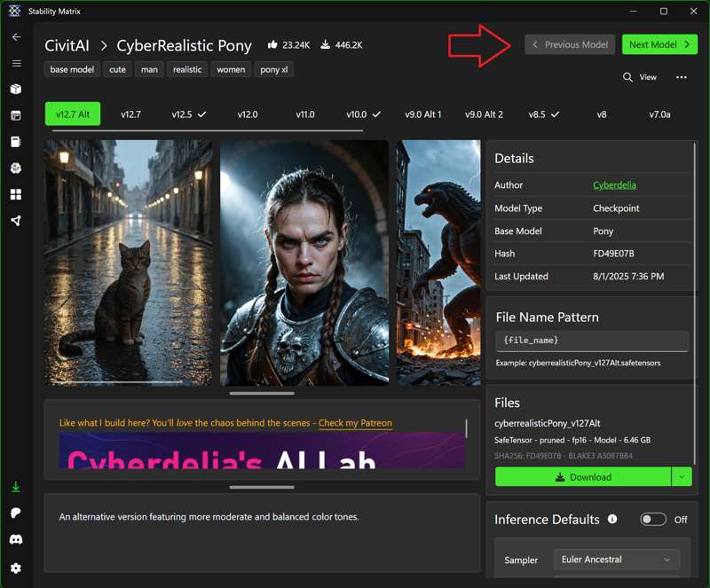
Task: Open the Downloads icon in the sidebar
Action: pos(16,487)
